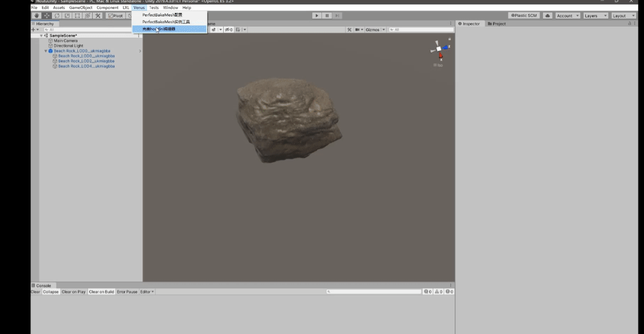Select the Rotate tool
The height and width of the screenshot is (334, 644).
tap(57, 16)
